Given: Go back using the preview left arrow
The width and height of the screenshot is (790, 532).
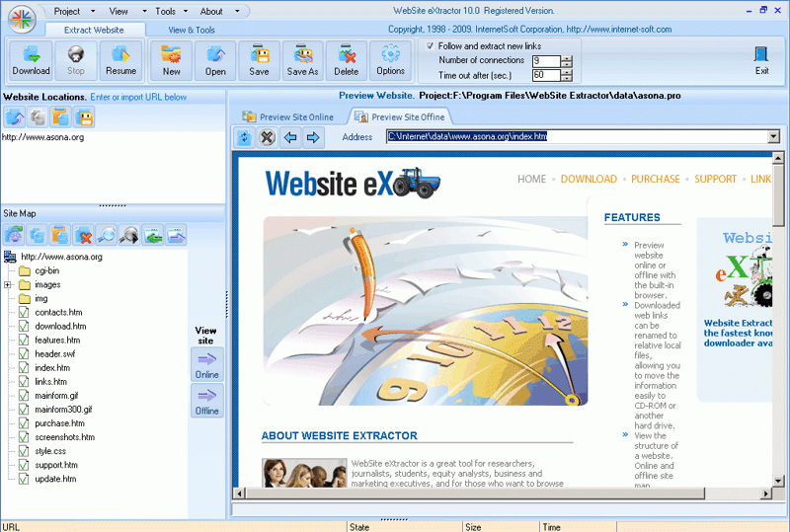Looking at the screenshot, I should (x=290, y=137).
